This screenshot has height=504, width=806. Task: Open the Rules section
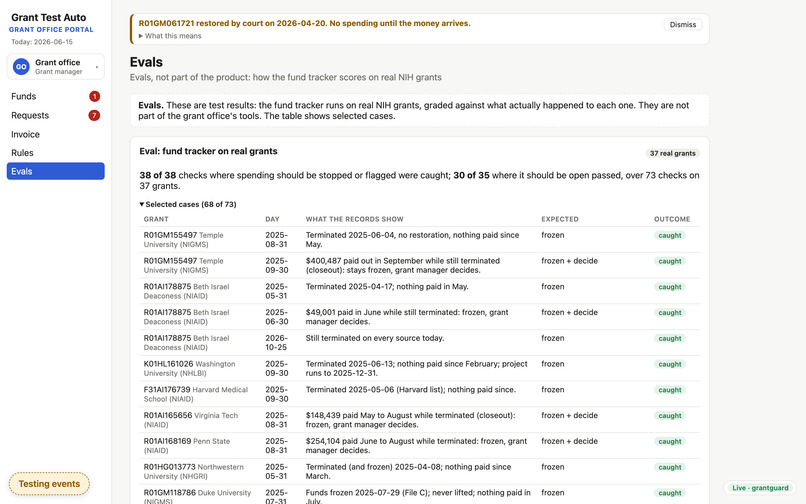pyautogui.click(x=56, y=153)
